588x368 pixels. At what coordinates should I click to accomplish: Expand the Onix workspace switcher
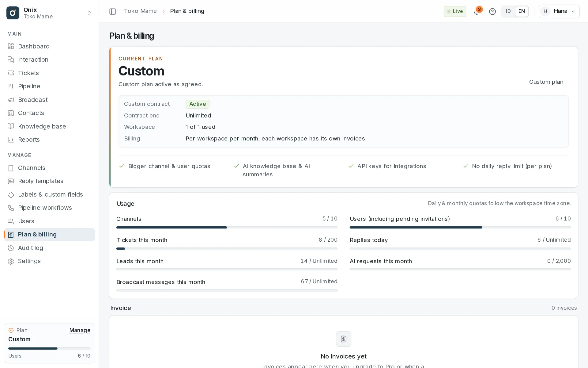49,13
